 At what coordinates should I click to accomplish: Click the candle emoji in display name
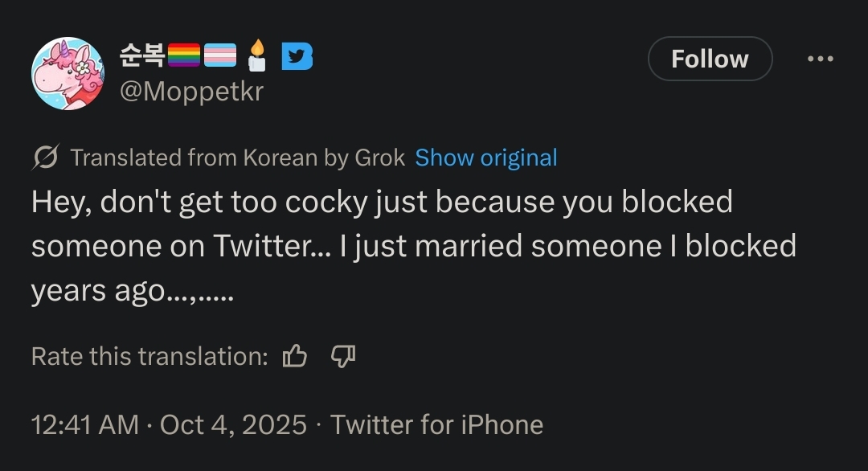[256, 55]
